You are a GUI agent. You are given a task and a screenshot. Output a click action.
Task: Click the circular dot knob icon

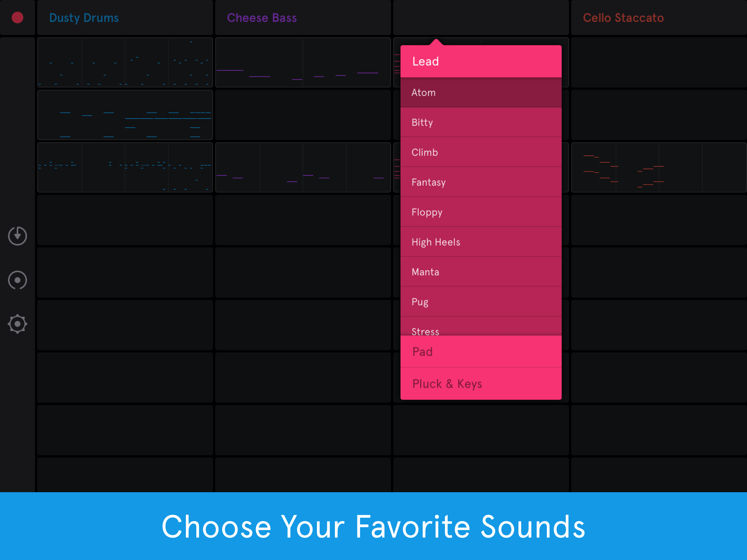(x=17, y=280)
